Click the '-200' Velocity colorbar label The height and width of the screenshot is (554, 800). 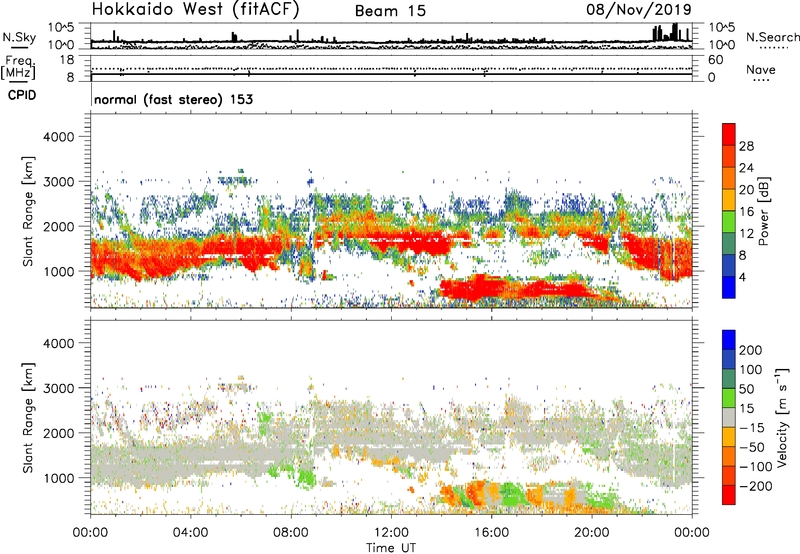click(x=756, y=486)
